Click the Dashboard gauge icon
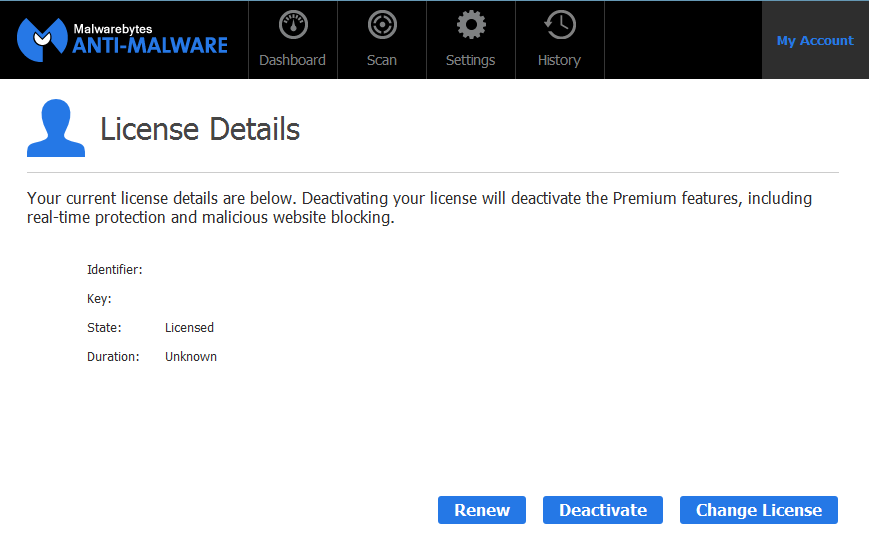Screen dimensions: 869x537 click(292, 25)
